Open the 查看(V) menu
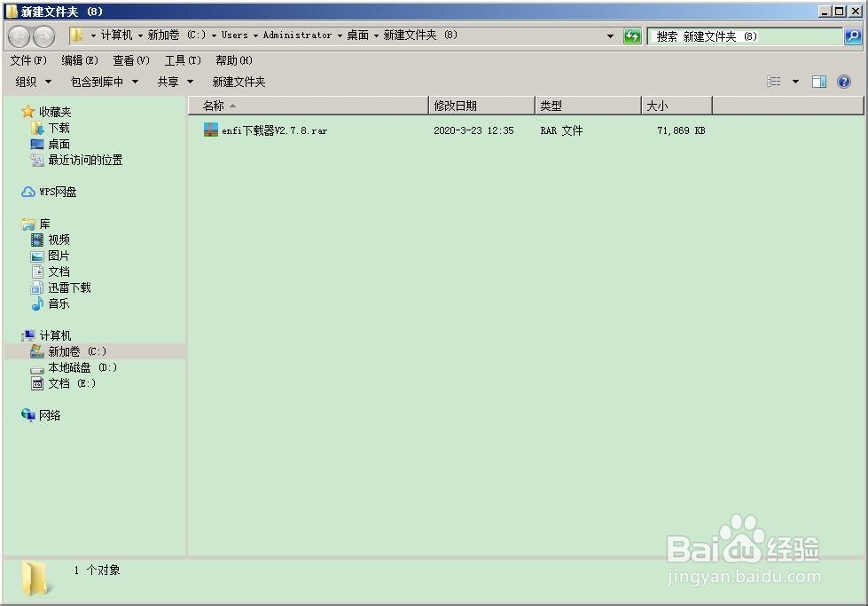Screen dimensions: 868x606 click(131, 60)
